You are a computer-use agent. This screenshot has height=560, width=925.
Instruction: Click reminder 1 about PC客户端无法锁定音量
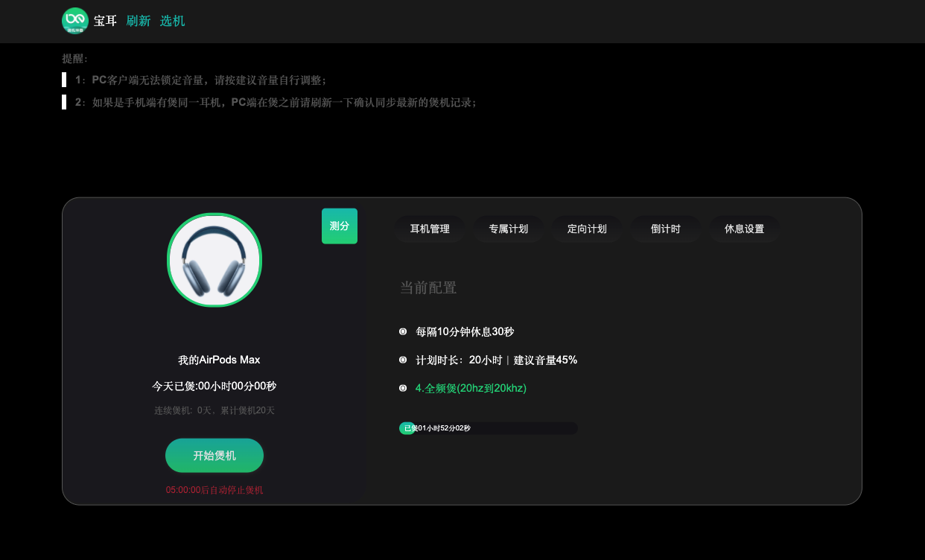[200, 80]
